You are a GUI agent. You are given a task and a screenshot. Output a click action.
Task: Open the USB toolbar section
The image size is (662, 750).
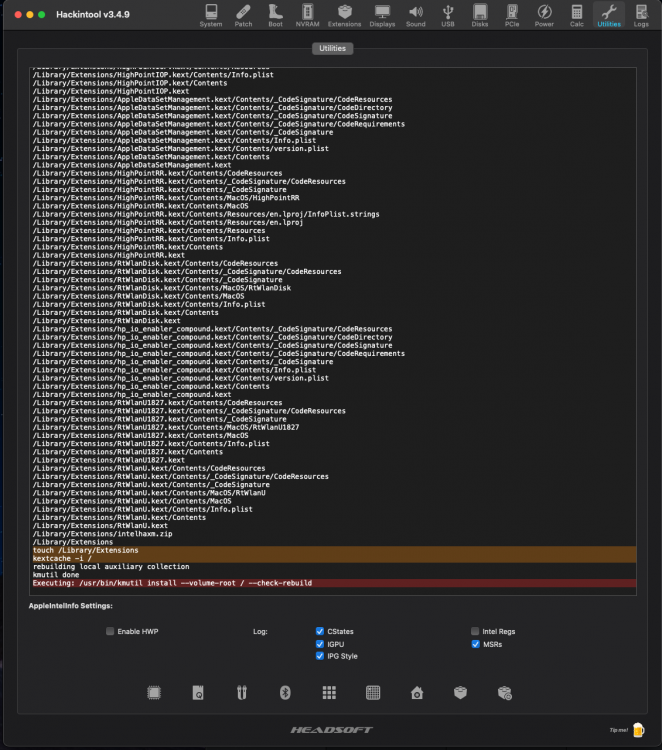click(x=448, y=15)
